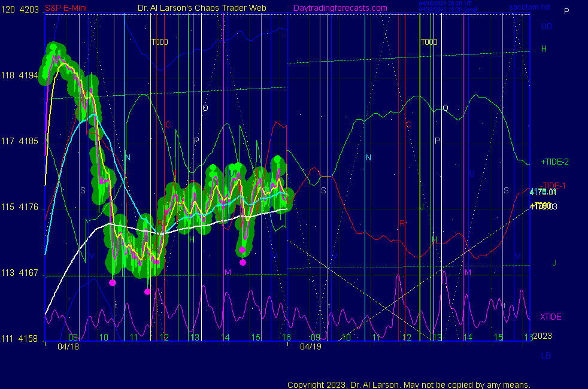588x389 pixels.
Task: Click the 117 4185 price axis label
Action: [x=20, y=141]
